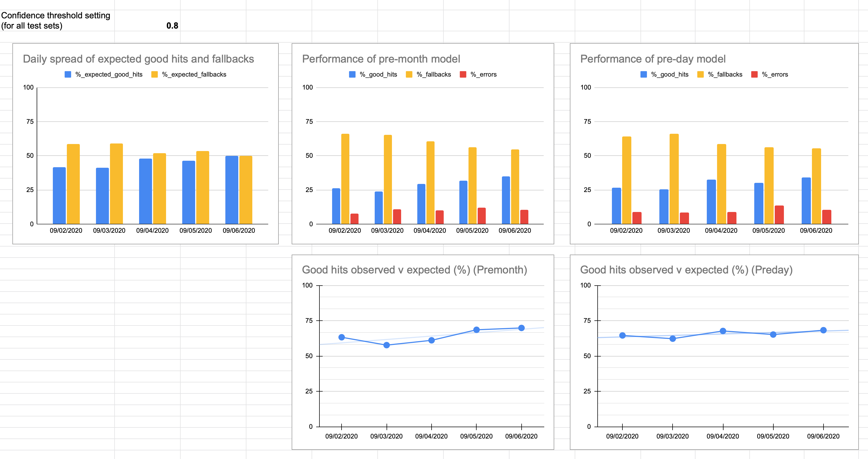The height and width of the screenshot is (459, 868).
Task: Click the 09/02/2020 yellow fallbacks bar in pre-month chart
Action: tap(345, 179)
